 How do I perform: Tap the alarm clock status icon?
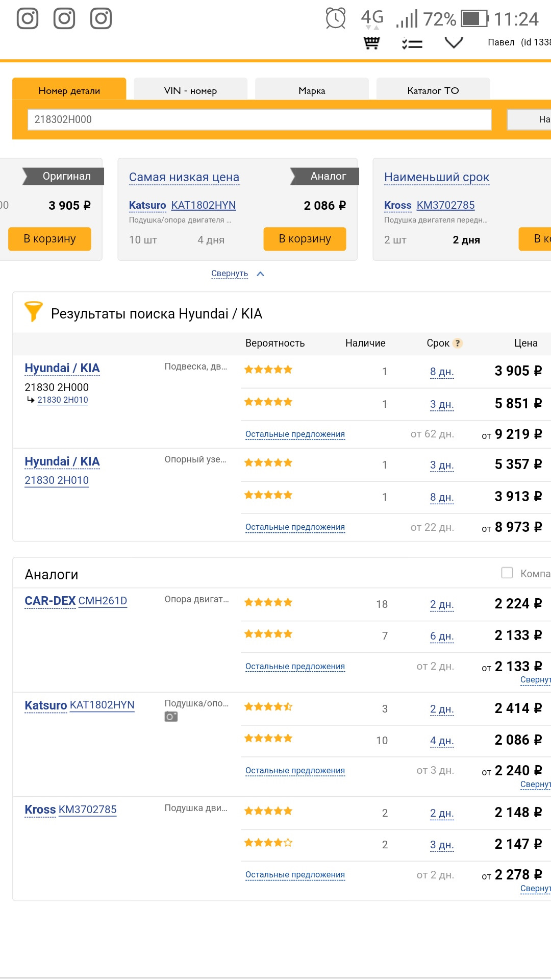point(335,18)
